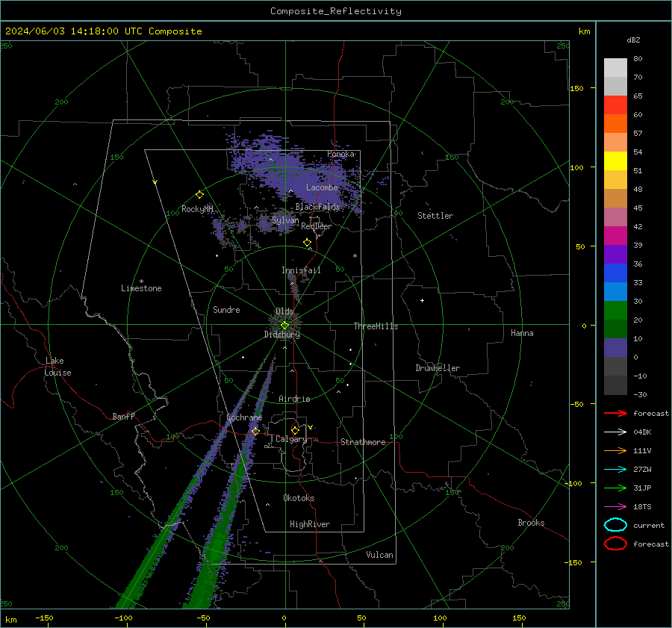Click the Sundre town label
Screen dimensions: 672x628
(x=226, y=310)
